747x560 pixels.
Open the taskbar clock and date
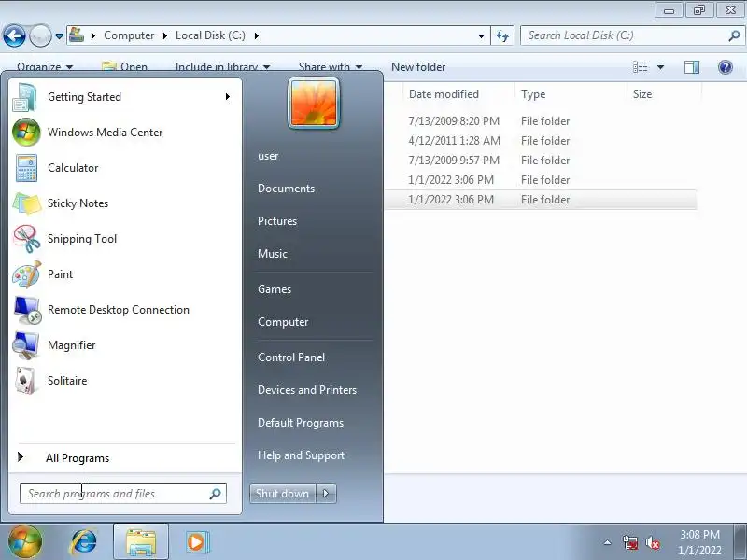point(699,542)
